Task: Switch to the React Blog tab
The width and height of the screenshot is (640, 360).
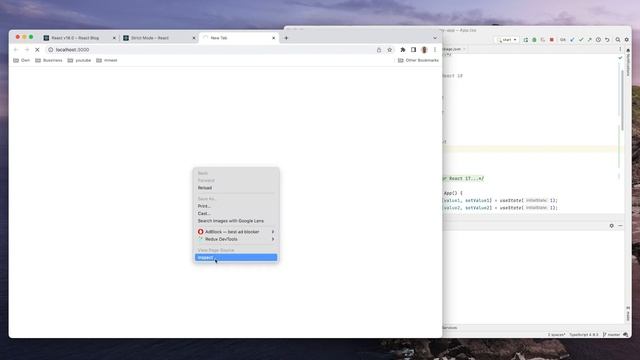Action: coord(79,38)
